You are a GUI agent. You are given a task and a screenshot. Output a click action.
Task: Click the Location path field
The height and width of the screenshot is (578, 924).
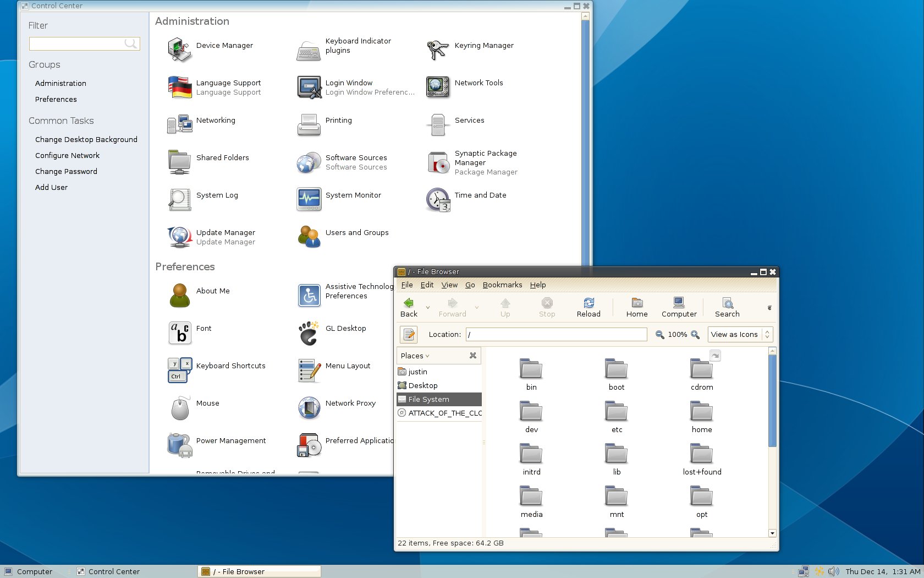557,334
